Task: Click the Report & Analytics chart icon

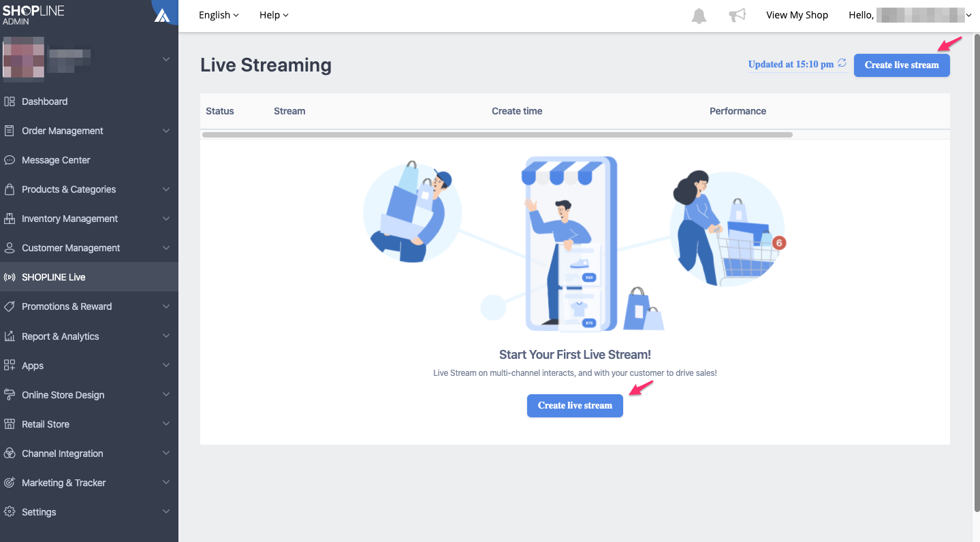Action: [x=10, y=336]
